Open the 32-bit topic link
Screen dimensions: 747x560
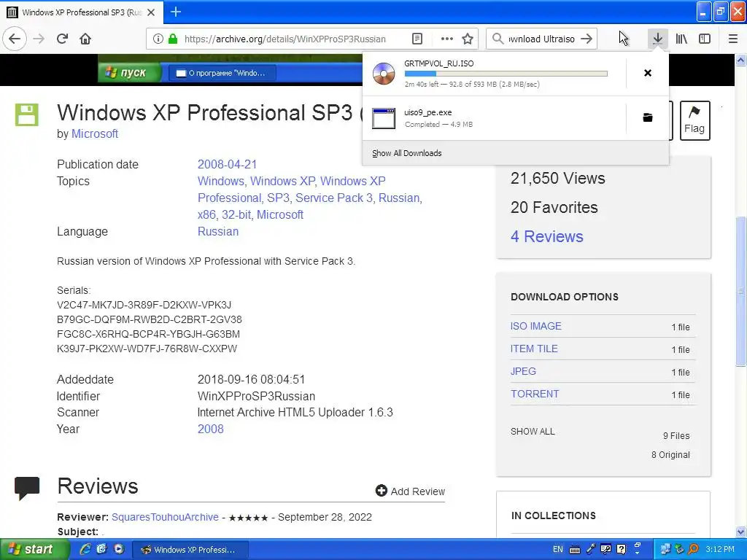coord(236,215)
